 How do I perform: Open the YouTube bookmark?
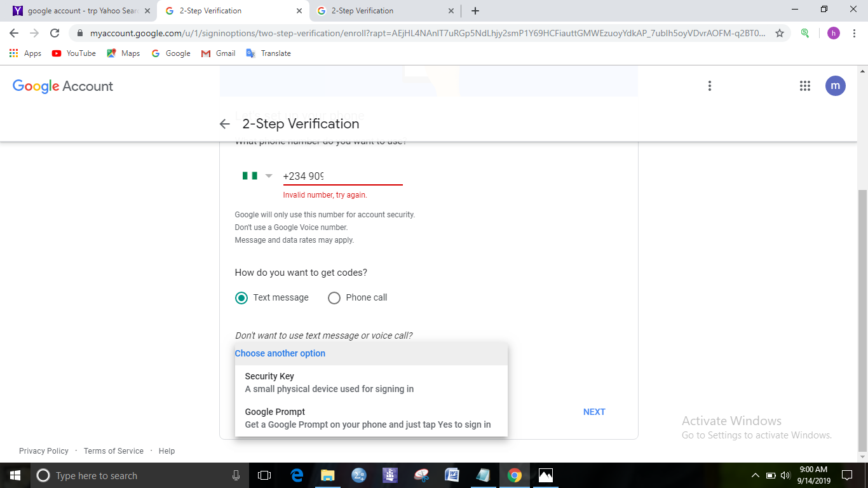[x=74, y=53]
